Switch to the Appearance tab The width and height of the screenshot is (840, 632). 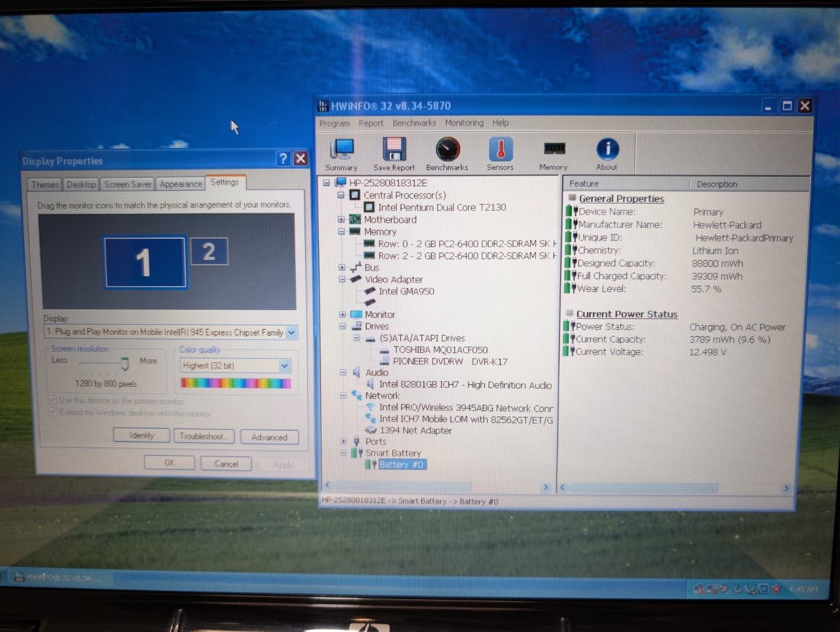click(181, 184)
